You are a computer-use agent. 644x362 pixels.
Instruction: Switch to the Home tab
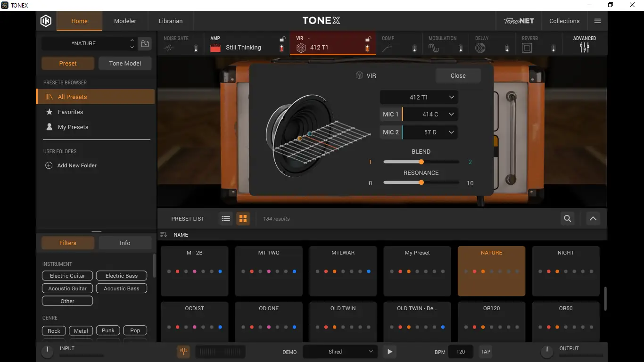coord(79,21)
